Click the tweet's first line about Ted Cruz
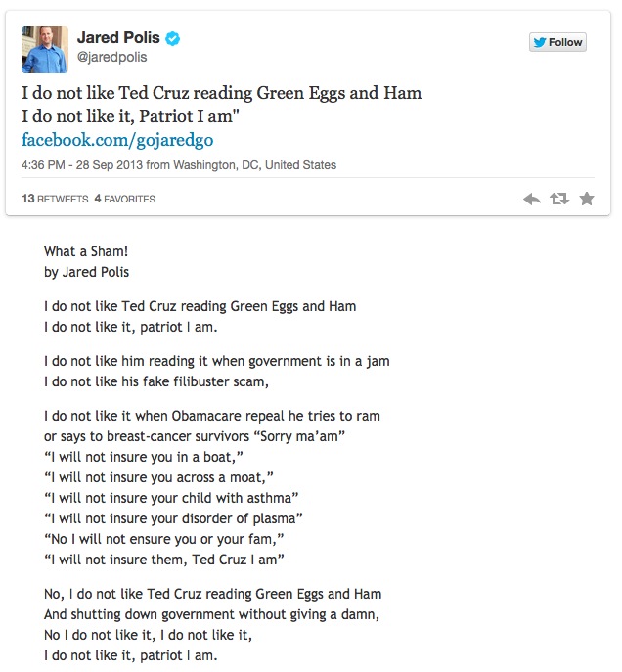The width and height of the screenshot is (622, 672). click(221, 94)
